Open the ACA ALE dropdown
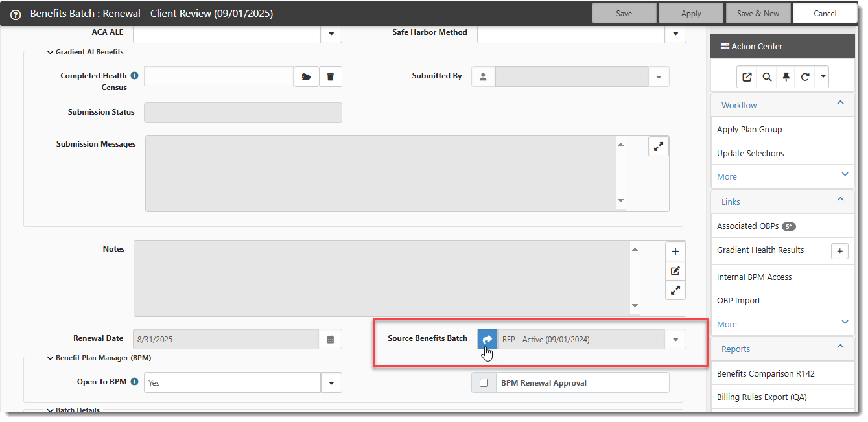 331,33
